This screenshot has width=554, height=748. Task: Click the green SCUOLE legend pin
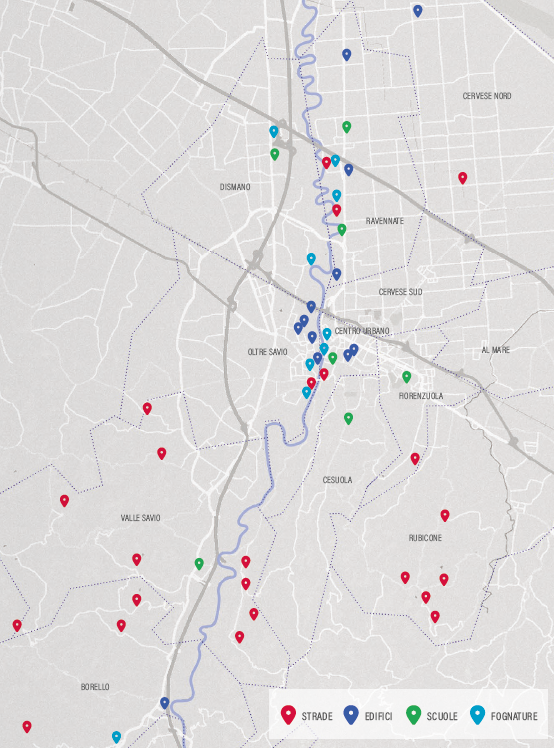413,715
